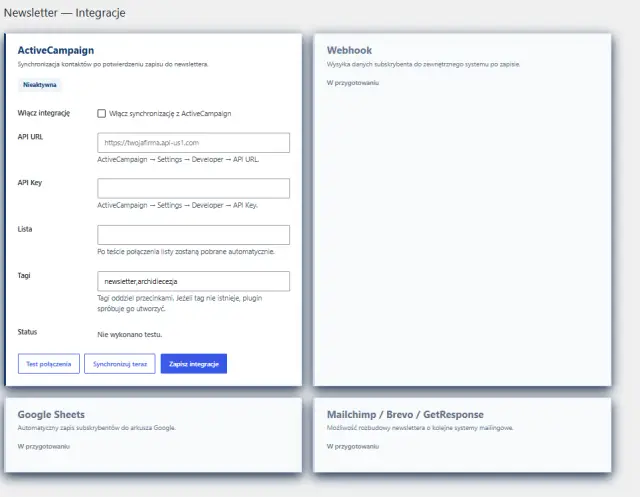Image resolution: width=640 pixels, height=497 pixels.
Task: Click the 'API URL' field label
Action: (x=30, y=137)
